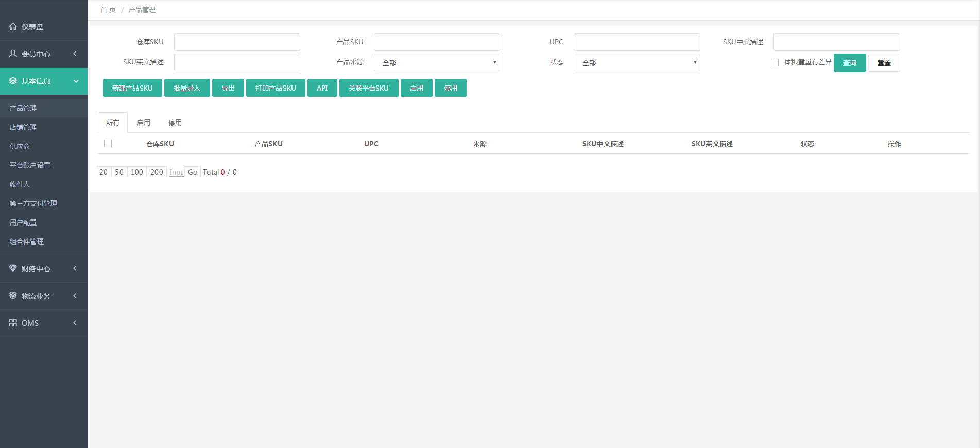
Task: Focus the 产品SKU input field
Action: coord(437,42)
